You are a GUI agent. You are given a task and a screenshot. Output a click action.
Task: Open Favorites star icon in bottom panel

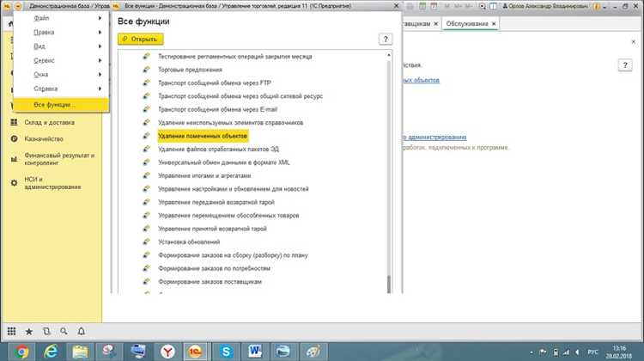click(28, 332)
